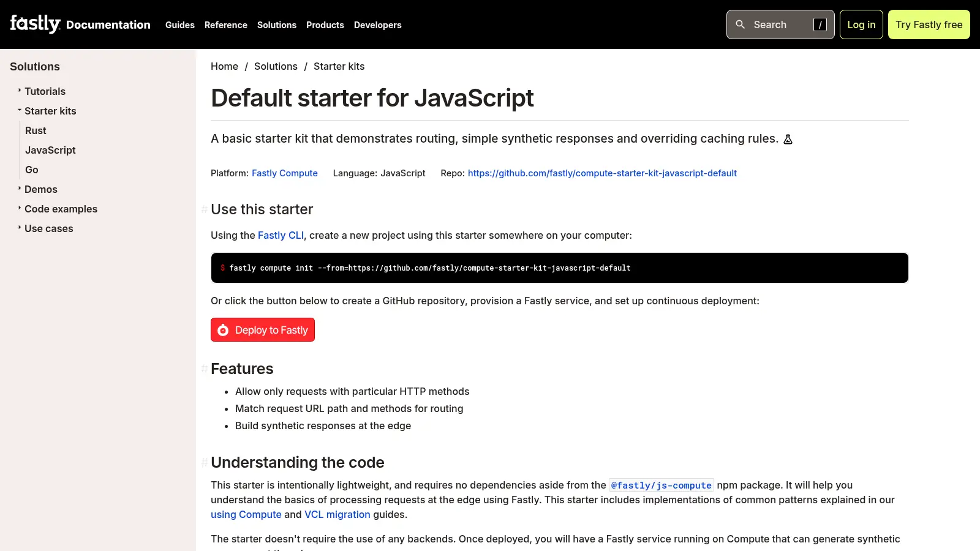980x551 pixels.
Task: Click 'Match request URL path and methods' bullet
Action: click(x=349, y=408)
